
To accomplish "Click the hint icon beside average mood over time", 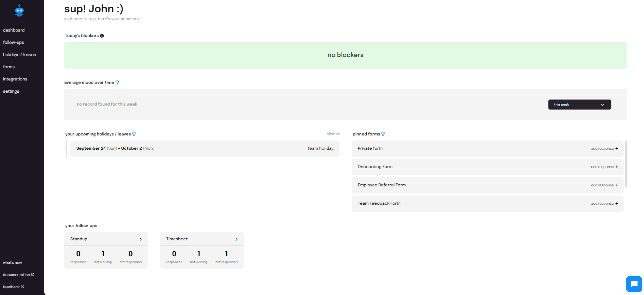I will (117, 82).
